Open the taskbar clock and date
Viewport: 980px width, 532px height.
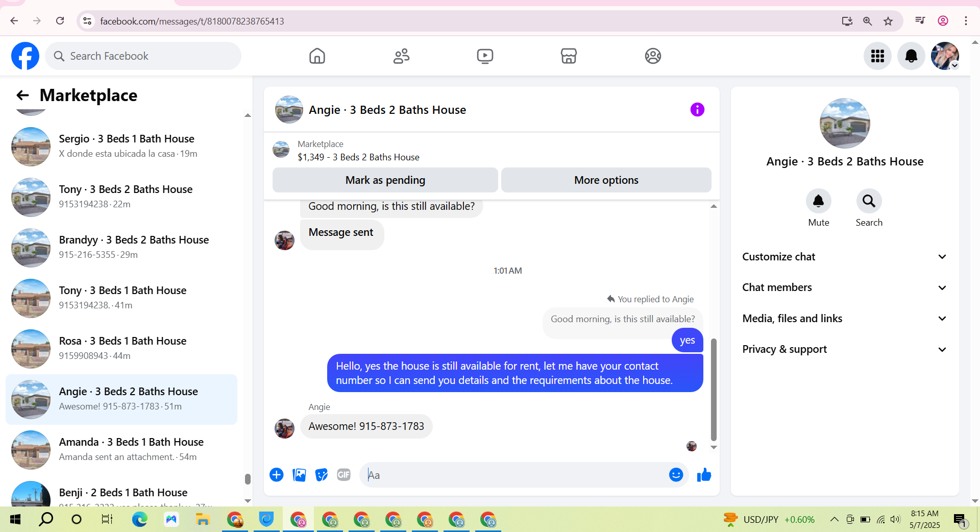click(924, 519)
